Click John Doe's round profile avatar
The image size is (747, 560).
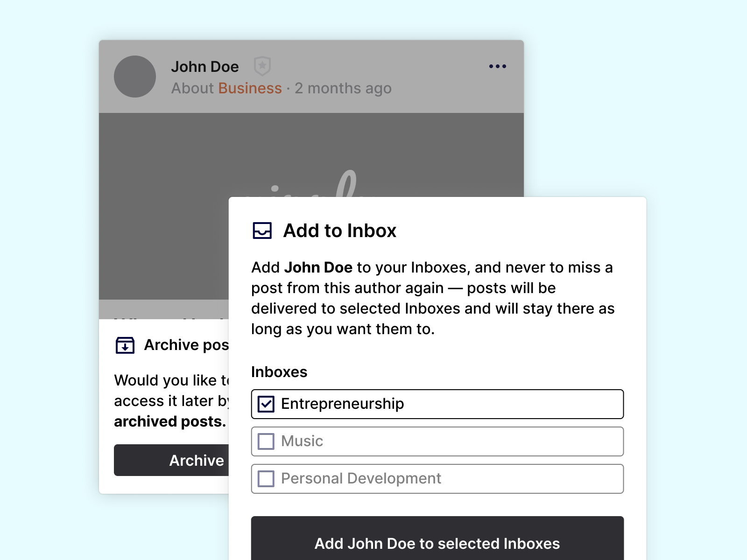(x=135, y=77)
